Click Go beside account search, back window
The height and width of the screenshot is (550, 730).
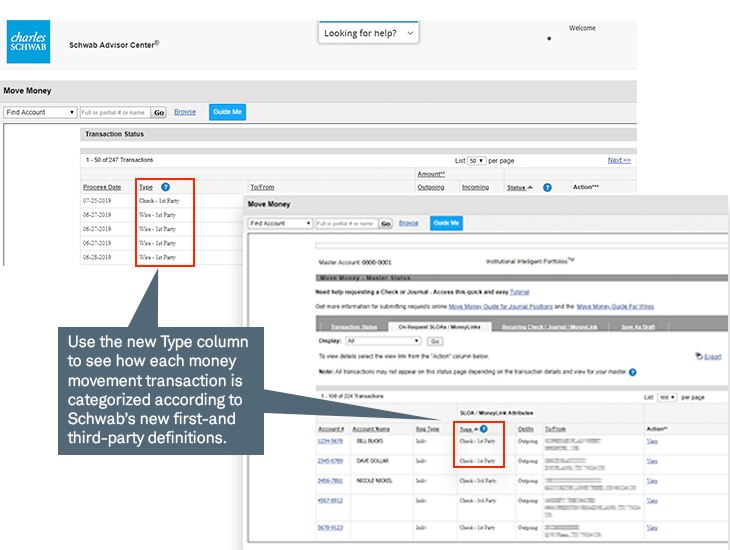[159, 113]
